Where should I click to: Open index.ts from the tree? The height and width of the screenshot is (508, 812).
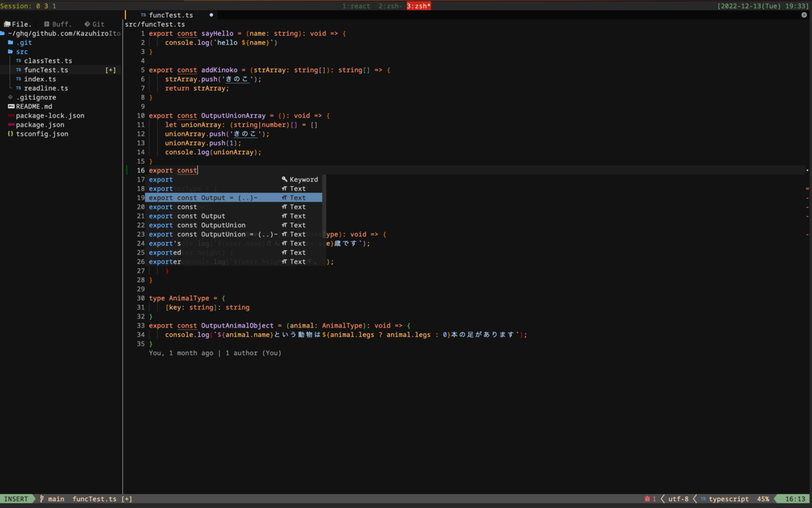(x=40, y=79)
